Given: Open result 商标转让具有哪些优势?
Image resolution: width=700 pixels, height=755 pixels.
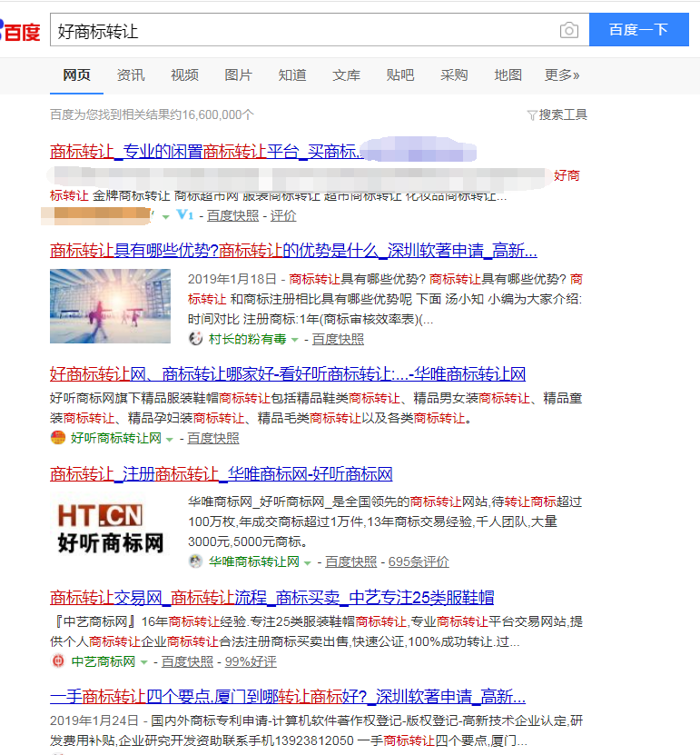Looking at the screenshot, I should [x=293, y=251].
